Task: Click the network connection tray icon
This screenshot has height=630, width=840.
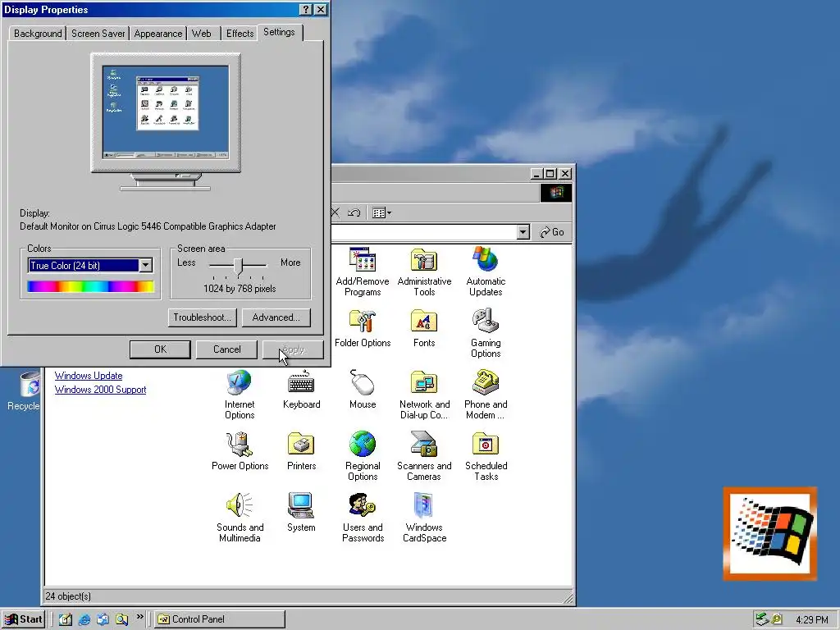Action: [762, 619]
